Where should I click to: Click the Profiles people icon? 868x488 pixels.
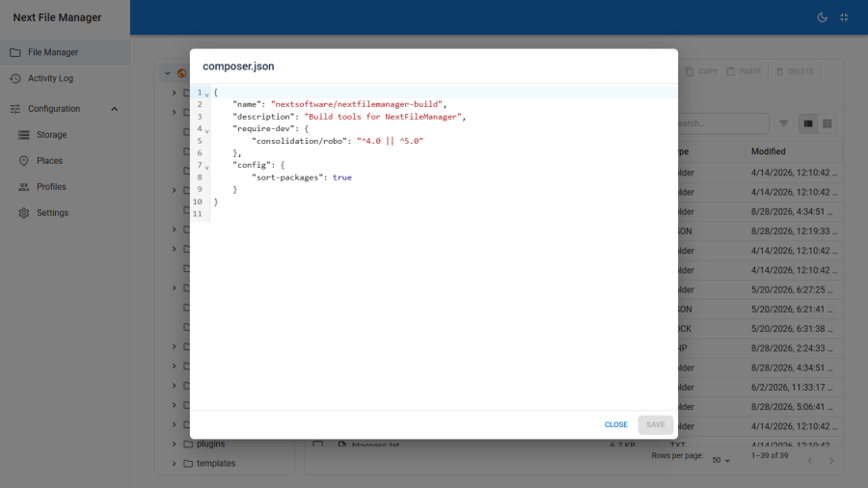(24, 187)
